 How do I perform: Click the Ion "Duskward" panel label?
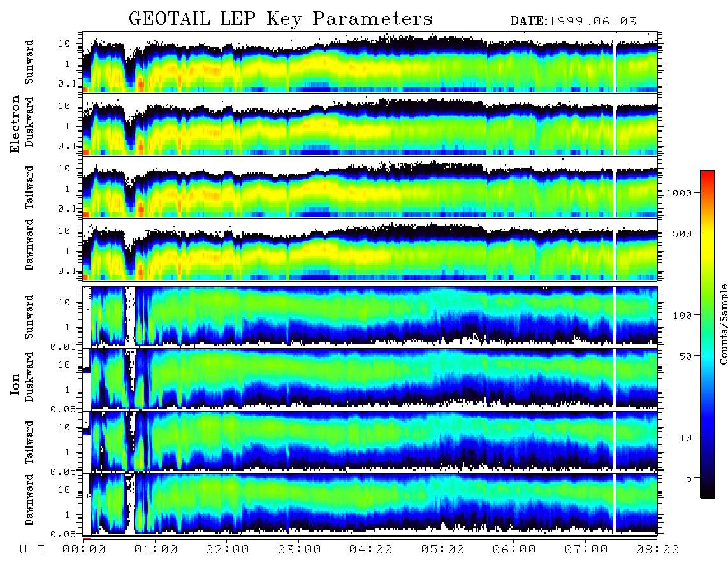coord(29,377)
